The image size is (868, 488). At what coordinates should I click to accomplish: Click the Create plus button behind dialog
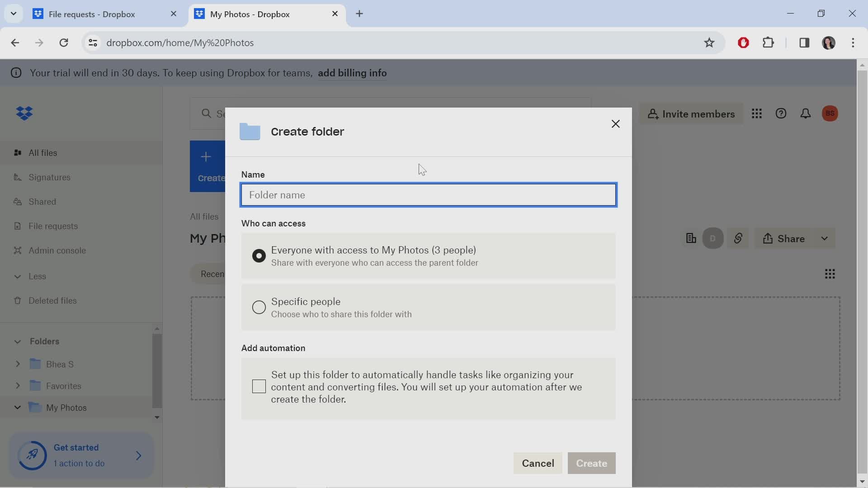[208, 166]
